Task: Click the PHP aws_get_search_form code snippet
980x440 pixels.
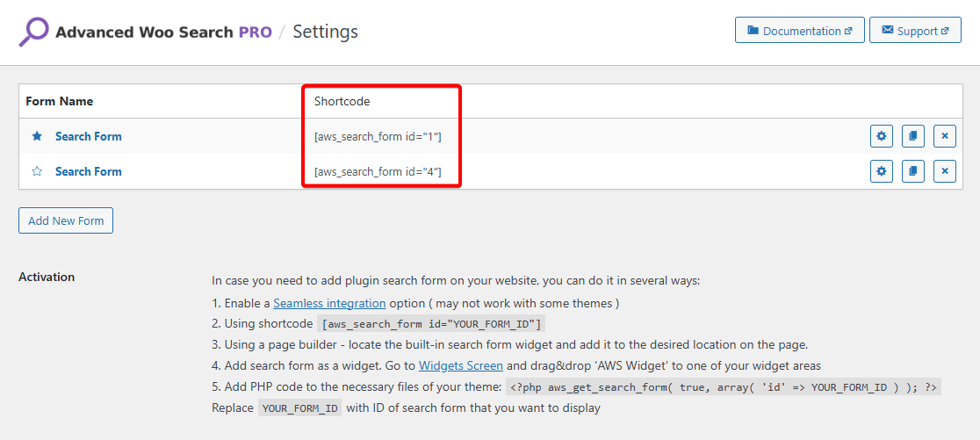Action: pyautogui.click(x=723, y=387)
